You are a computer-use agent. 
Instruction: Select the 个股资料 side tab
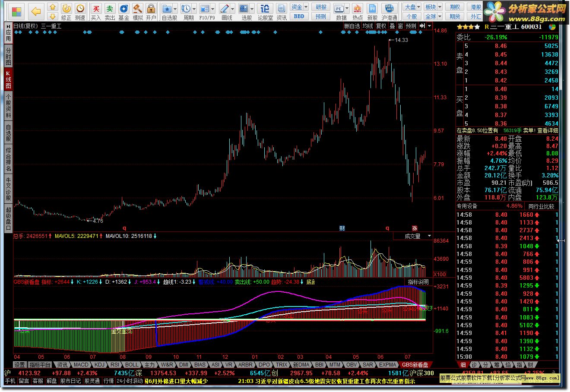tap(8, 105)
